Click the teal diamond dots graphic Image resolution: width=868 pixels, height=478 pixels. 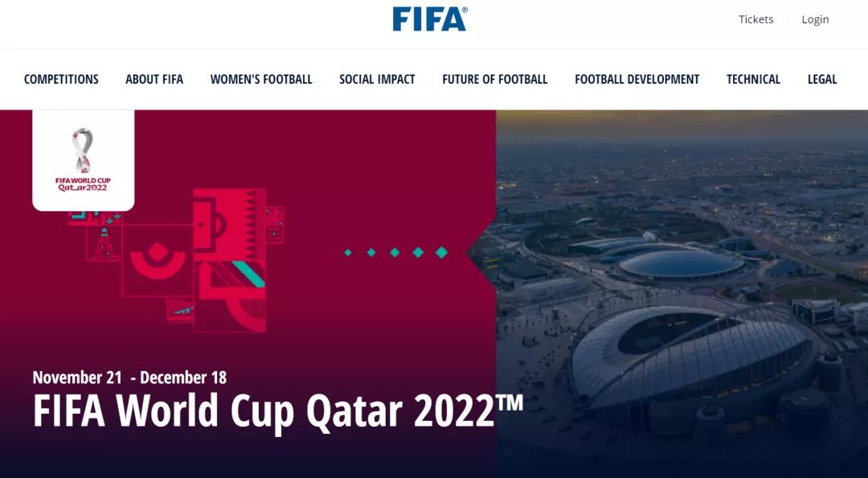(x=394, y=251)
